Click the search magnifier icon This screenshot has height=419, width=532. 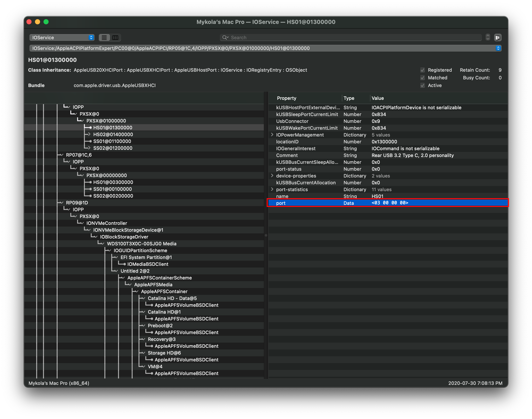coord(225,38)
